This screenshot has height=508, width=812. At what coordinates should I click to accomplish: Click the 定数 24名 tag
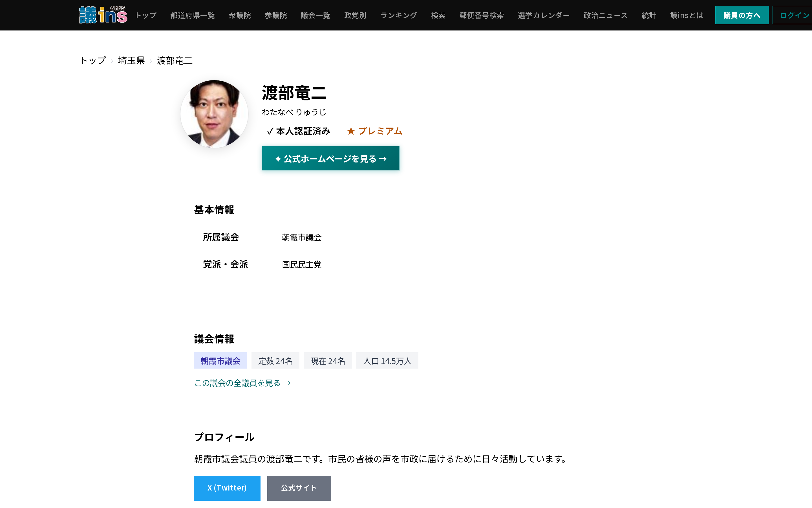pyautogui.click(x=275, y=361)
